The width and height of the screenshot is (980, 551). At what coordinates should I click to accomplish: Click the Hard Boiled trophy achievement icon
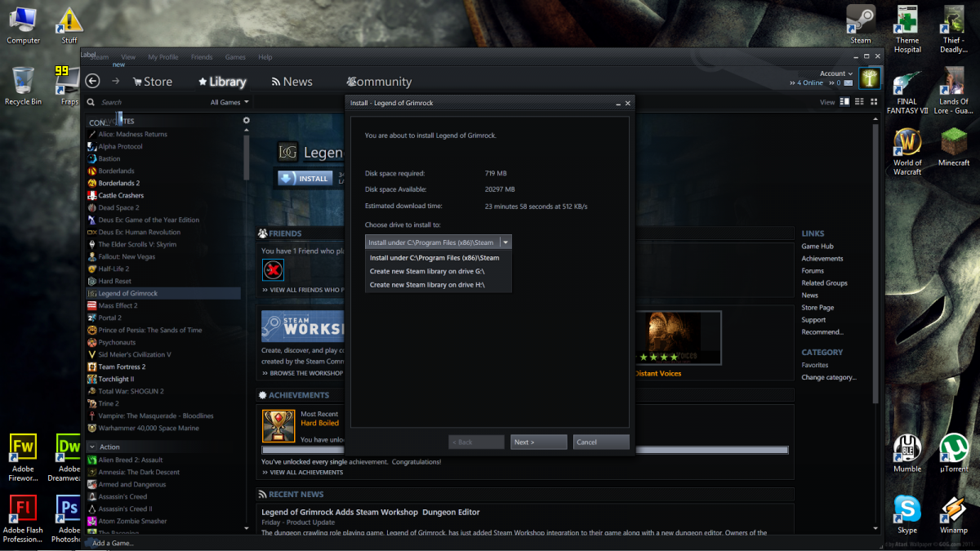tap(278, 426)
